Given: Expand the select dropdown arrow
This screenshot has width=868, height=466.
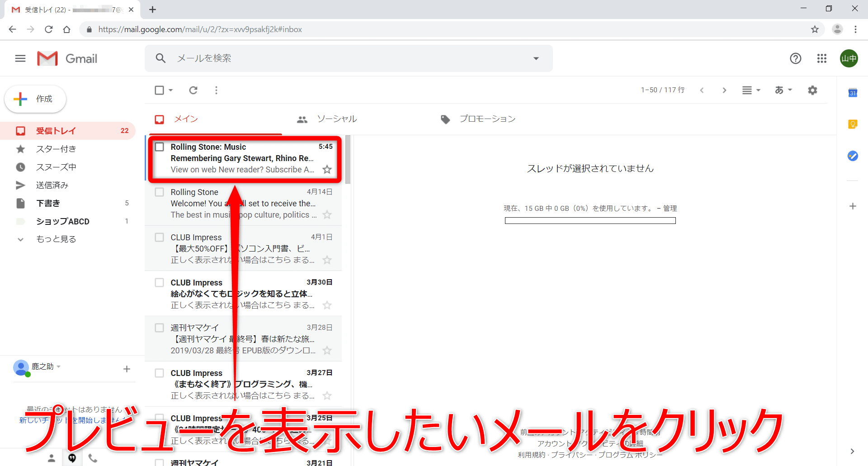Looking at the screenshot, I should (x=171, y=90).
